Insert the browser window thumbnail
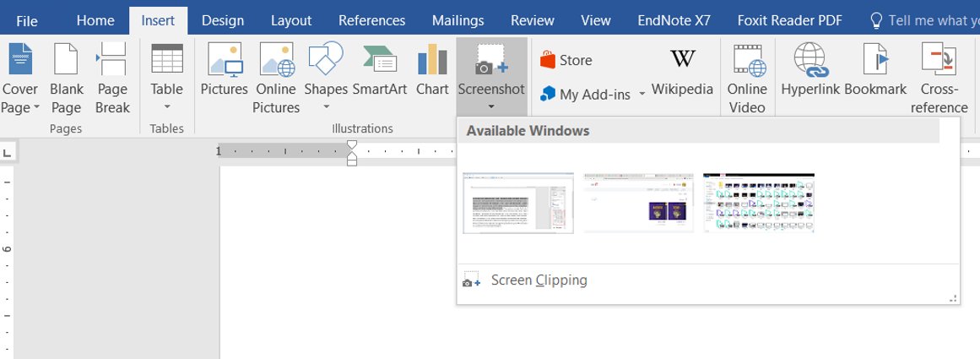The image size is (980, 359). (x=638, y=204)
